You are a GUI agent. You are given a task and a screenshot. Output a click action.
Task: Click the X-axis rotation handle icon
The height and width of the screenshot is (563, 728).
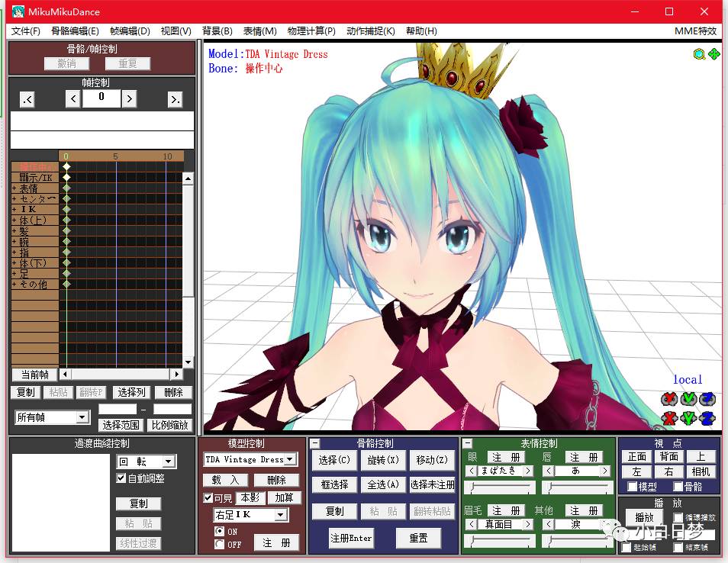pyautogui.click(x=668, y=399)
